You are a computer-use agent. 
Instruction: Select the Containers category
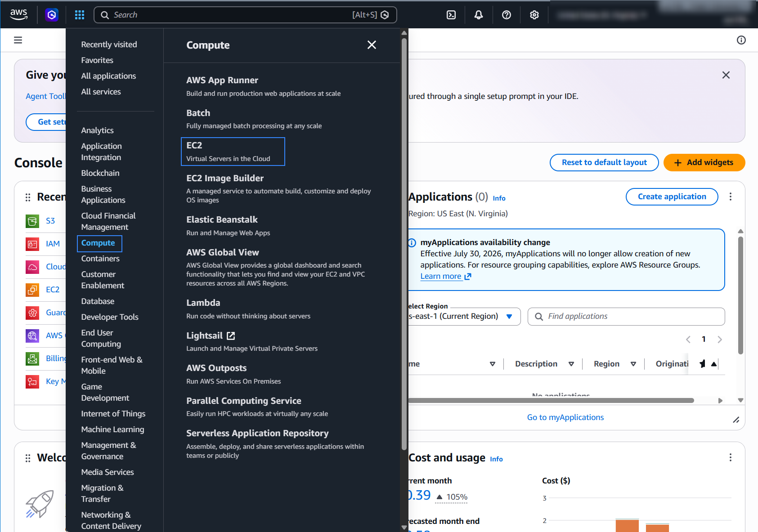pyautogui.click(x=100, y=259)
